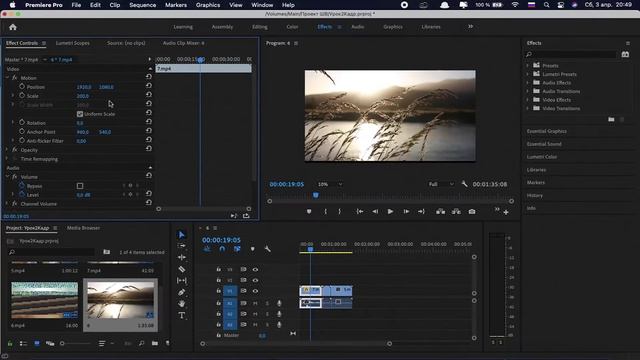Select the Hand tool
The image size is (640, 360).
click(182, 304)
